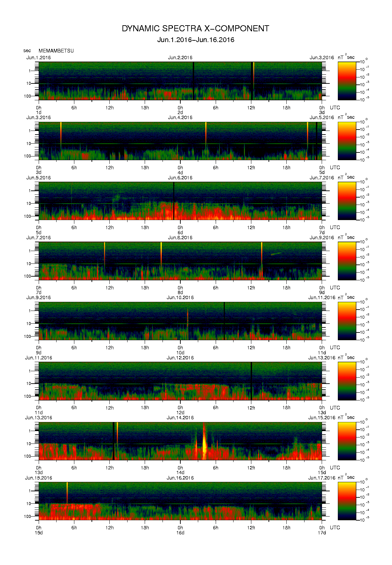Click the yellow spike on Jun.15 near 5h
The height and width of the screenshot is (565, 392).
click(67, 492)
